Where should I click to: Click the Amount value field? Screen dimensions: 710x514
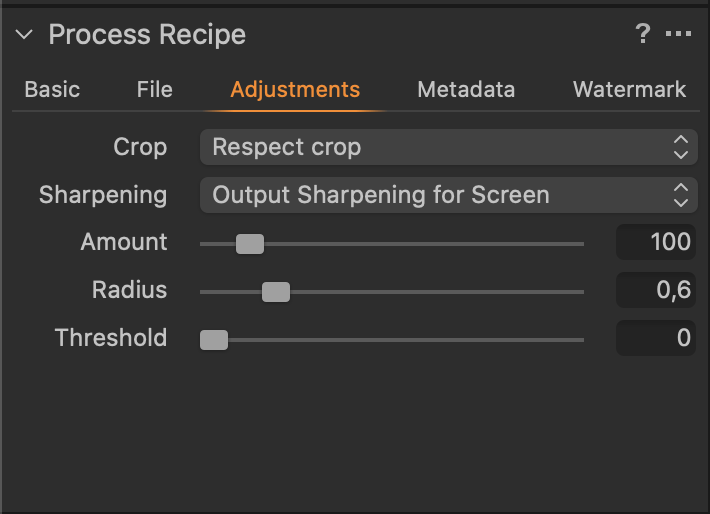656,242
